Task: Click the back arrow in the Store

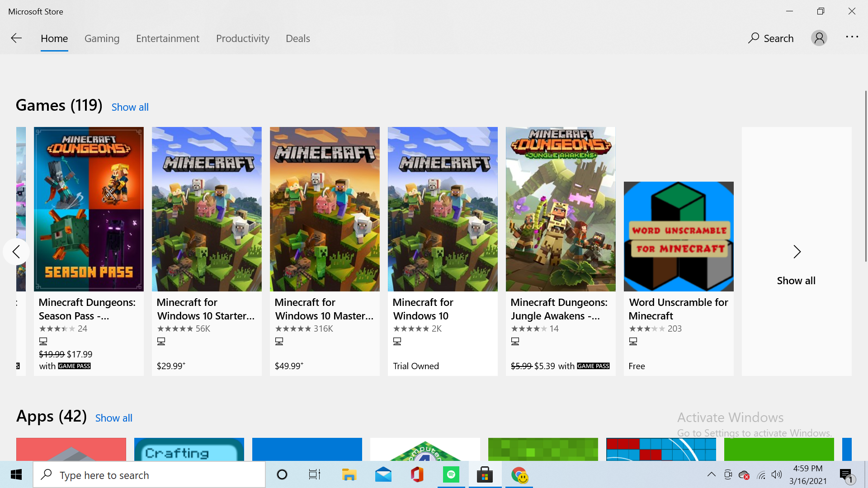Action: (x=16, y=38)
